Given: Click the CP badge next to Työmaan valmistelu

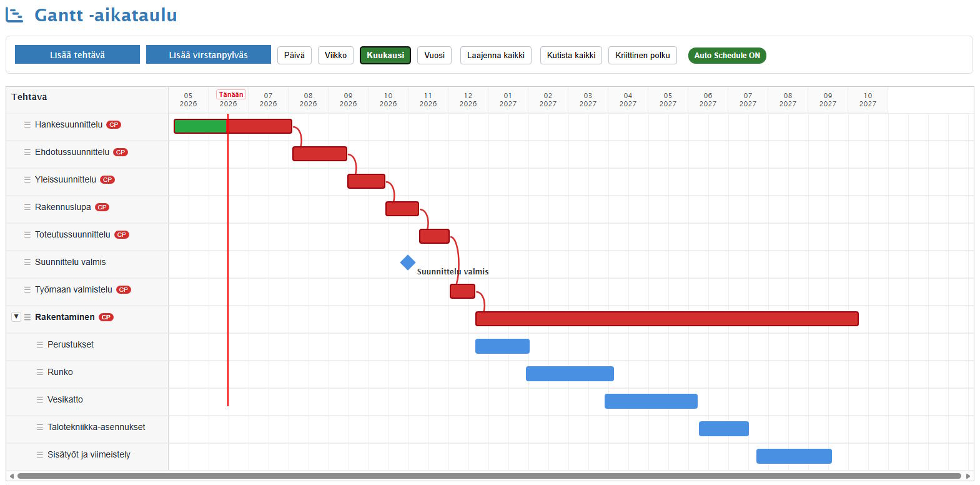Looking at the screenshot, I should 124,289.
